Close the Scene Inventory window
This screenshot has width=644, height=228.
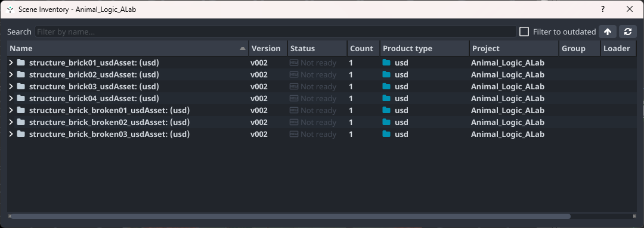click(630, 9)
